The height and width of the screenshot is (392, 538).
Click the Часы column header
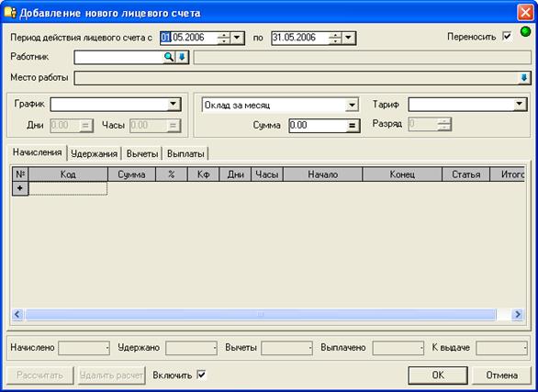pyautogui.click(x=267, y=174)
